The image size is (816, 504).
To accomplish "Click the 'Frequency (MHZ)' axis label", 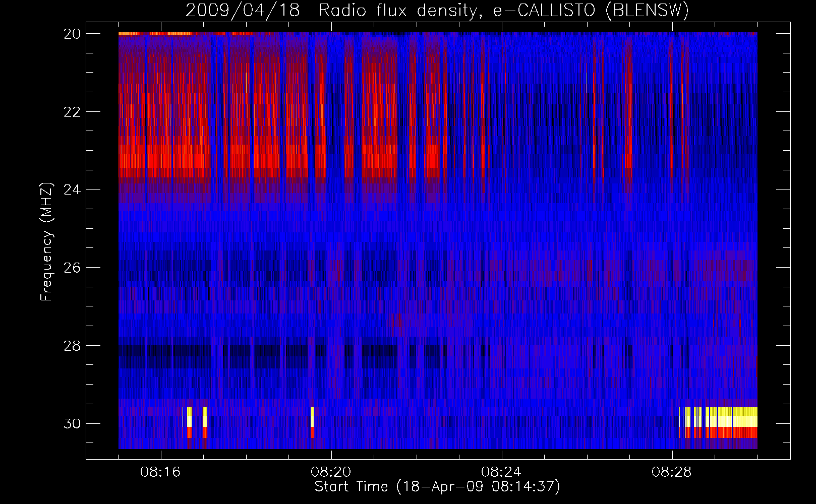I will (46, 242).
